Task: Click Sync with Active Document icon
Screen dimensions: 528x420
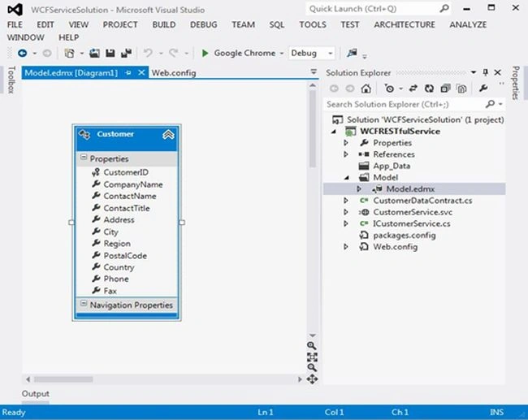Action: (x=413, y=89)
